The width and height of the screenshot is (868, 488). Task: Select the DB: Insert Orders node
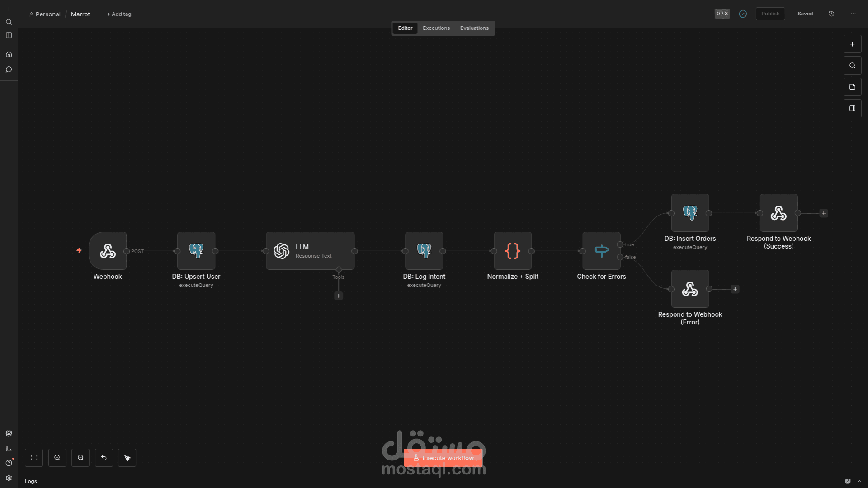[690, 213]
